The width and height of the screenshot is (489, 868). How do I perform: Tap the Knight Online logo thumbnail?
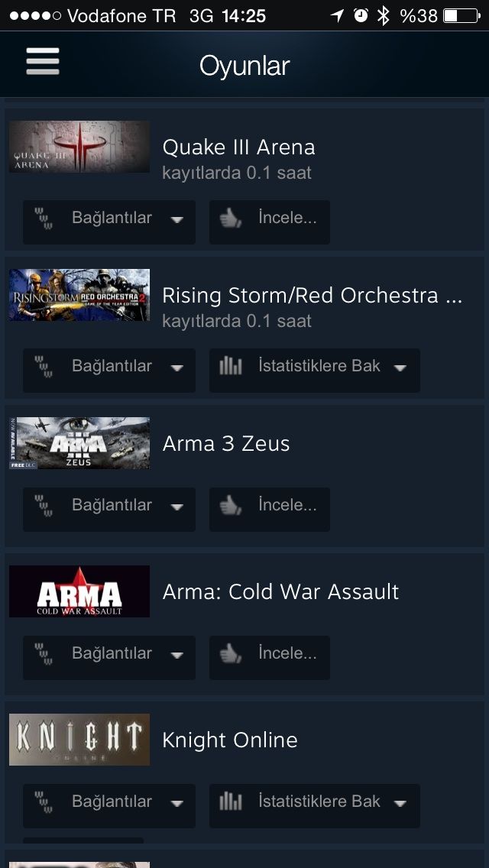[x=79, y=740]
